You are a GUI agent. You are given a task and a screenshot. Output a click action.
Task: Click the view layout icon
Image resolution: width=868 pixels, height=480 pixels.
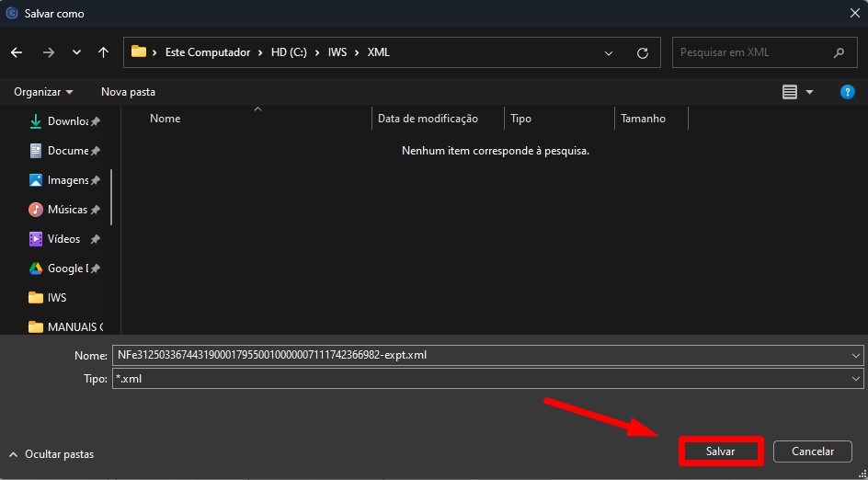[790, 92]
